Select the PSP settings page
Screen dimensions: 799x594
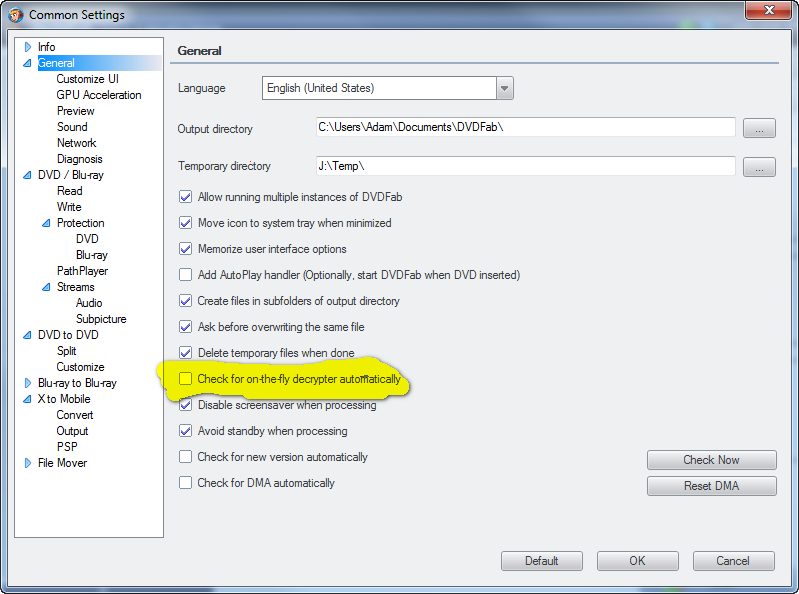[67, 447]
